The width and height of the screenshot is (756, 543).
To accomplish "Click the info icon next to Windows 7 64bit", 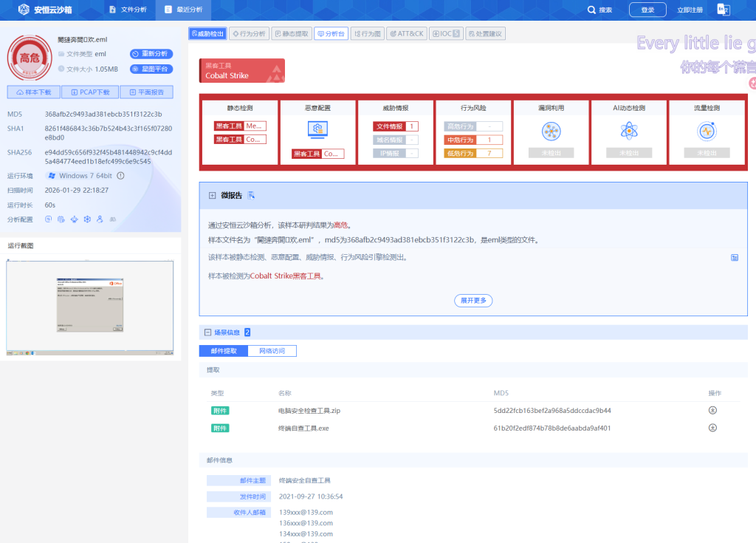I will [120, 176].
